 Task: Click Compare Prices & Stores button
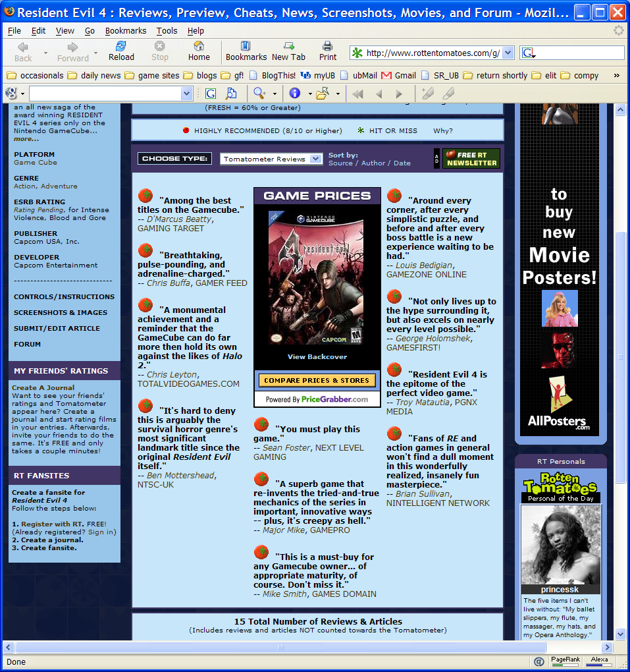point(317,380)
